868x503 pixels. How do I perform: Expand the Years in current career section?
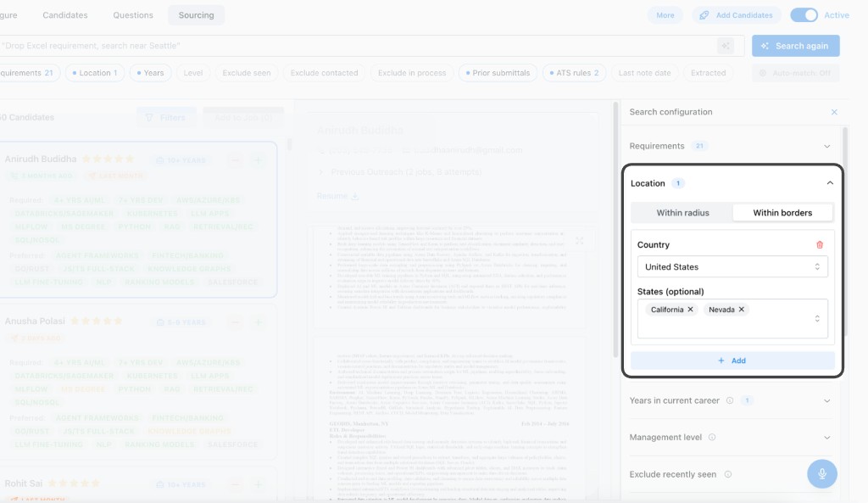point(731,400)
